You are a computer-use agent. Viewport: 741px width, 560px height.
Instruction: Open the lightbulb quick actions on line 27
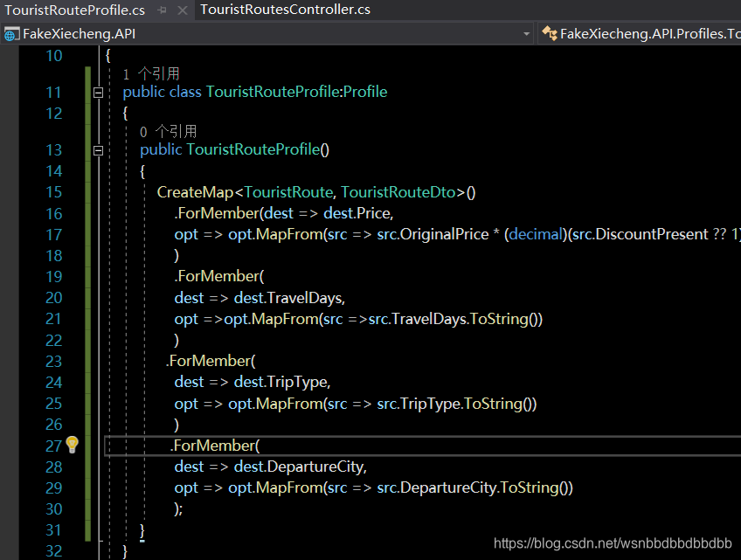73,445
